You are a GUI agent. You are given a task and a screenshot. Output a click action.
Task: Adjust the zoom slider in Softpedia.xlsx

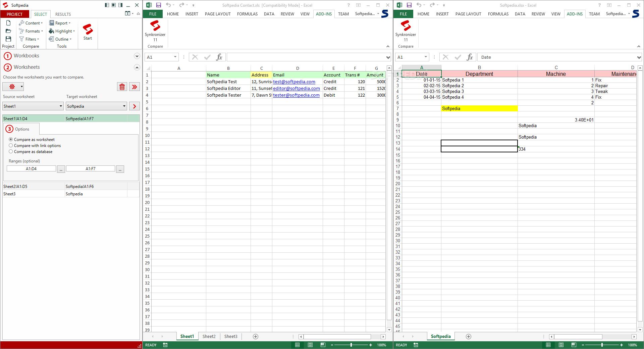point(602,345)
